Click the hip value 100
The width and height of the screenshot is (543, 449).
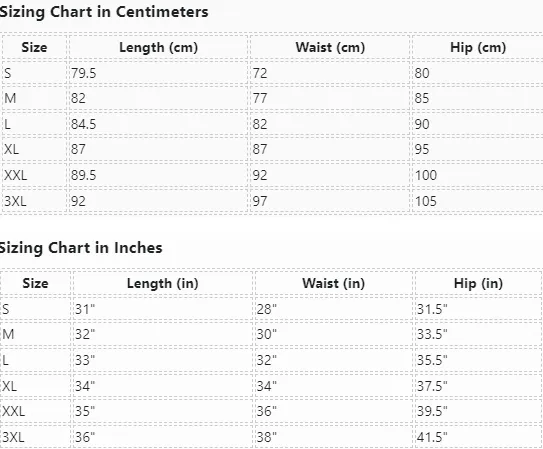pyautogui.click(x=426, y=175)
